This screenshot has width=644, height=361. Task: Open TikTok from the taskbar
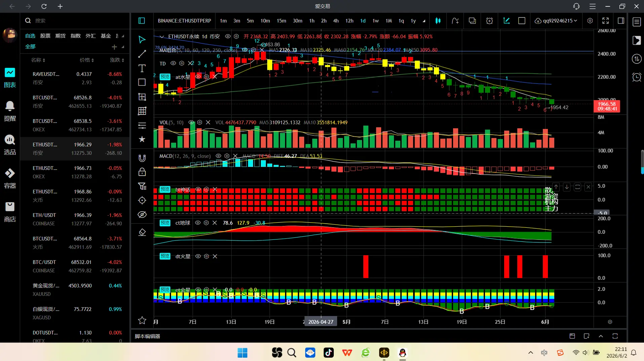(x=329, y=353)
